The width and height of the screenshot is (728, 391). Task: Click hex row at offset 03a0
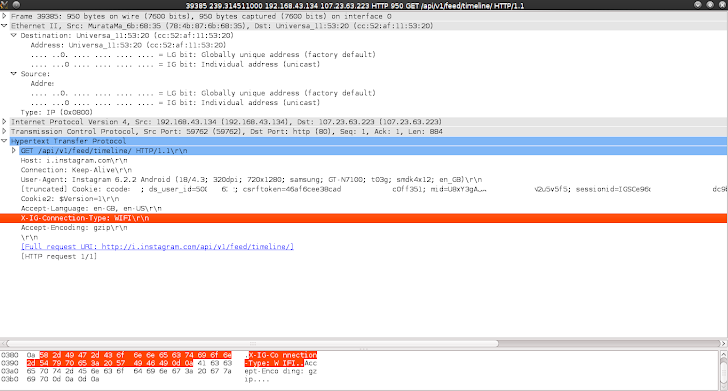(x=159, y=371)
